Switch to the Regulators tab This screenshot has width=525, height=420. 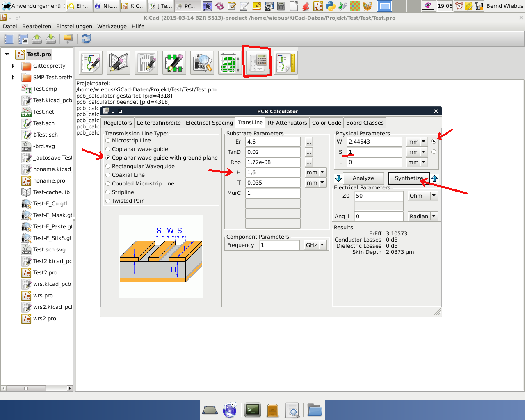click(x=118, y=123)
